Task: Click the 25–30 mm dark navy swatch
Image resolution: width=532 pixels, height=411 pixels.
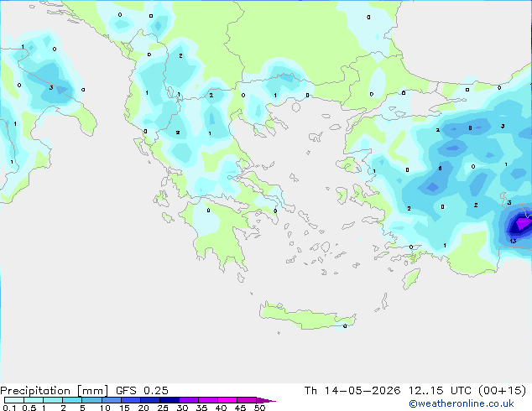Action: tap(170, 400)
